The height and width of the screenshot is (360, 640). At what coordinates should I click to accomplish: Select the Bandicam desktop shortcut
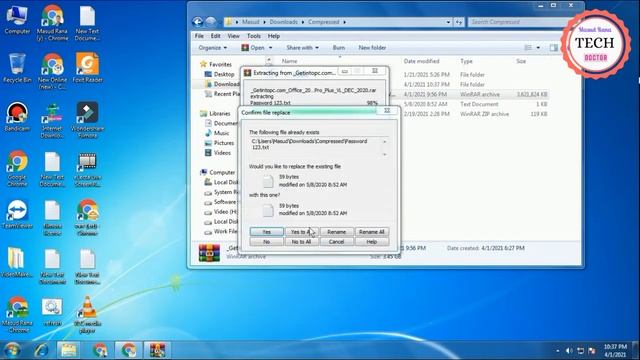tap(17, 117)
